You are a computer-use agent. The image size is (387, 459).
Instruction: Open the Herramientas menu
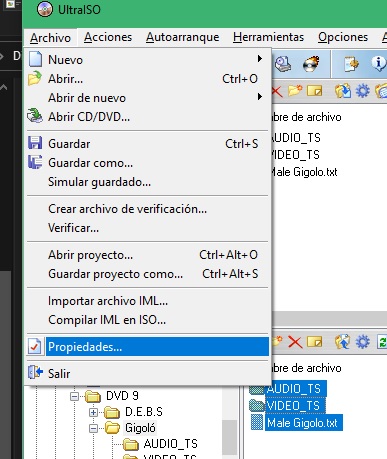pos(268,37)
